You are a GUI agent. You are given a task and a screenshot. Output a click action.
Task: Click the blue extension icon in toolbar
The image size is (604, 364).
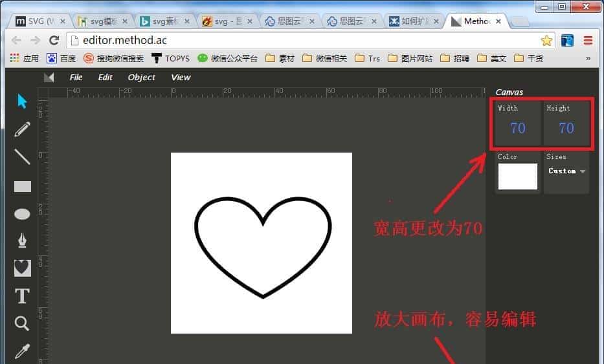point(567,40)
